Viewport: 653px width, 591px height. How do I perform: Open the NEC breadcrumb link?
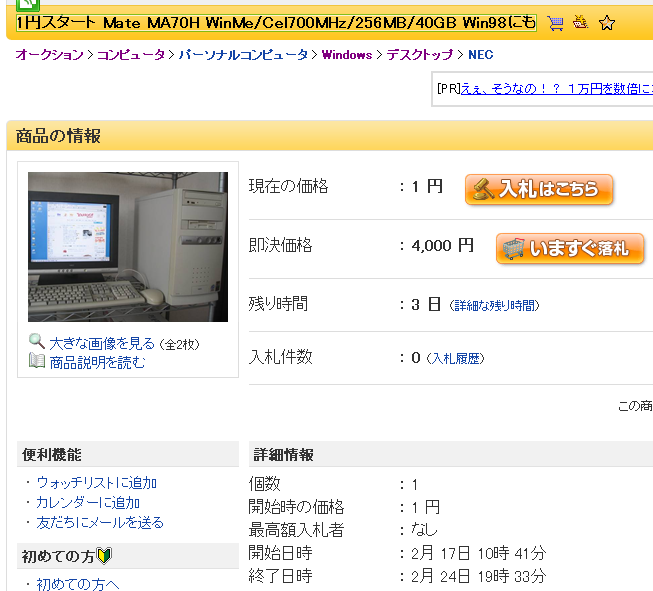pyautogui.click(x=481, y=55)
